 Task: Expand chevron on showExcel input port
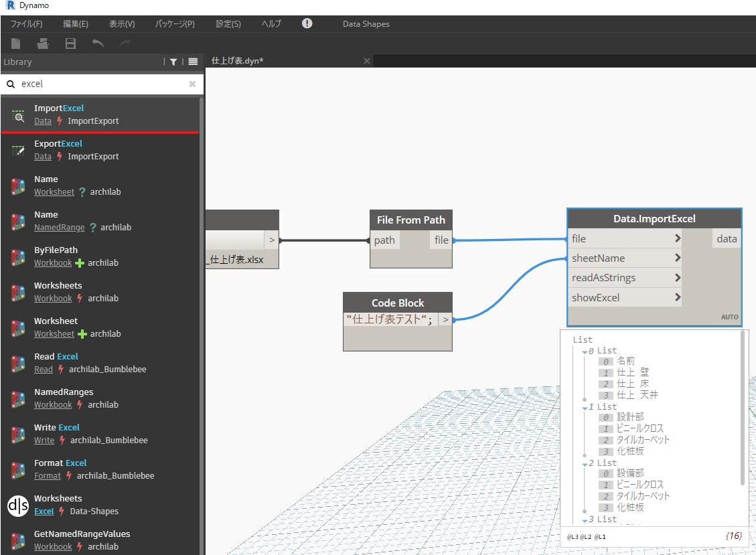point(678,297)
